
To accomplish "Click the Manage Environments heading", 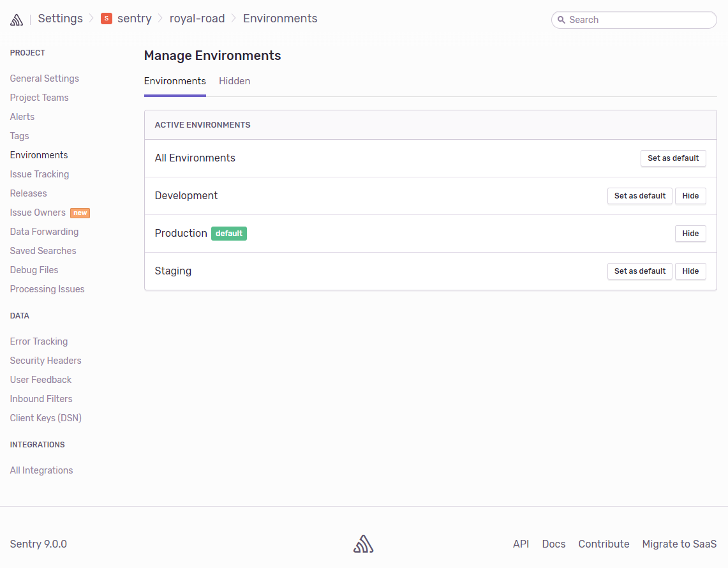I will pos(212,56).
